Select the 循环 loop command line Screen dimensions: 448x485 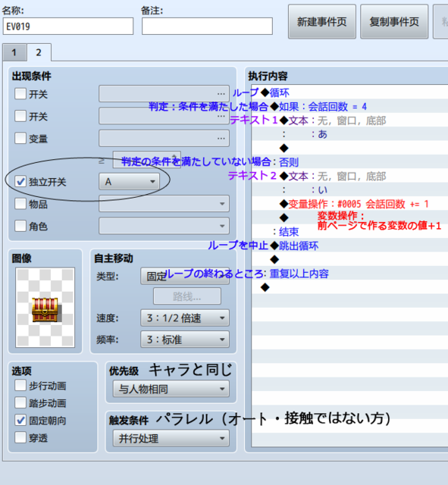click(349, 92)
